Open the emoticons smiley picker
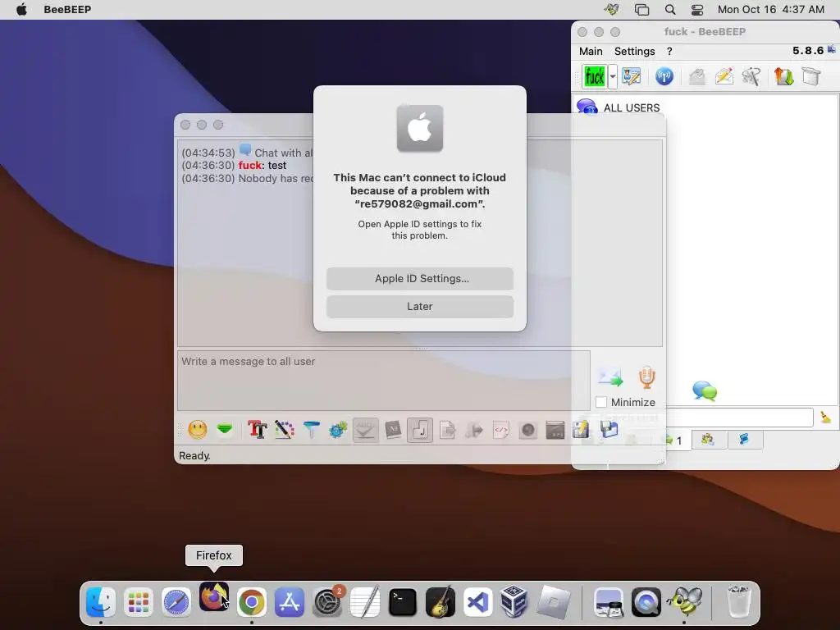This screenshot has width=840, height=630. tap(198, 430)
